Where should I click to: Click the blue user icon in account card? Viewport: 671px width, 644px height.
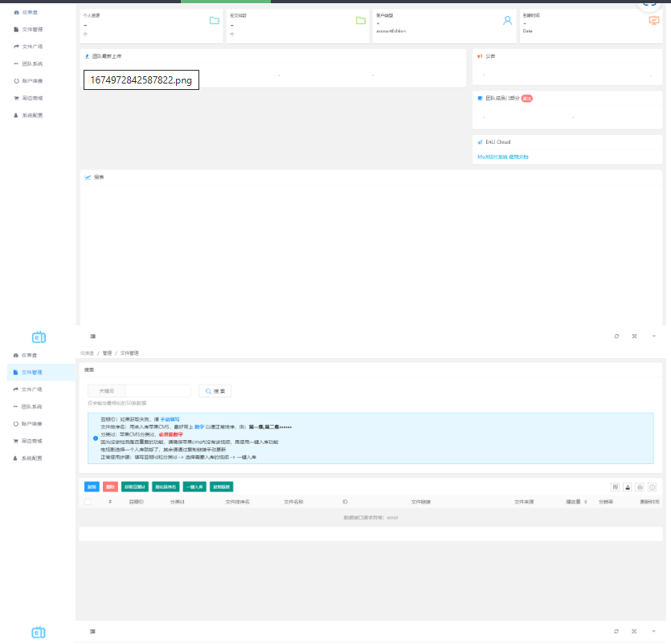507,21
